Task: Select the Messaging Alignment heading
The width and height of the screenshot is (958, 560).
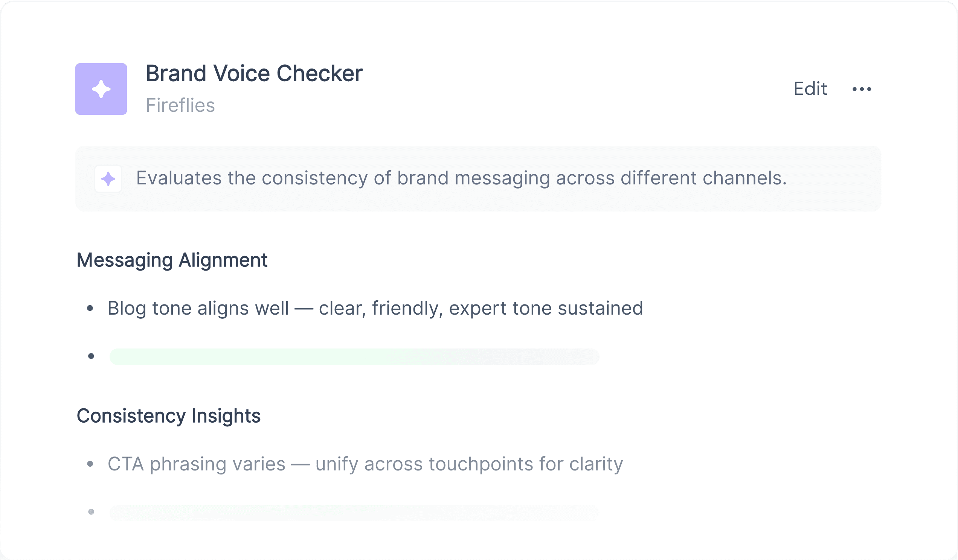Action: coord(172,260)
